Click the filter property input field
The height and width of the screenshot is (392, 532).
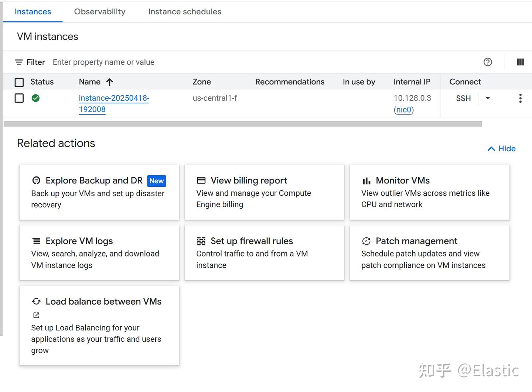(x=103, y=62)
